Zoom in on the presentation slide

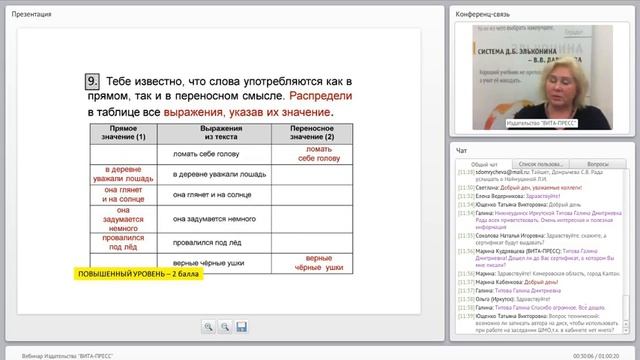(x=209, y=327)
